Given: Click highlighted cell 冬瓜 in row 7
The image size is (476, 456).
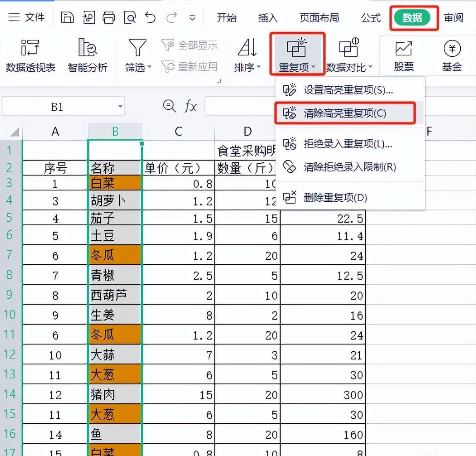Looking at the screenshot, I should (115, 255).
